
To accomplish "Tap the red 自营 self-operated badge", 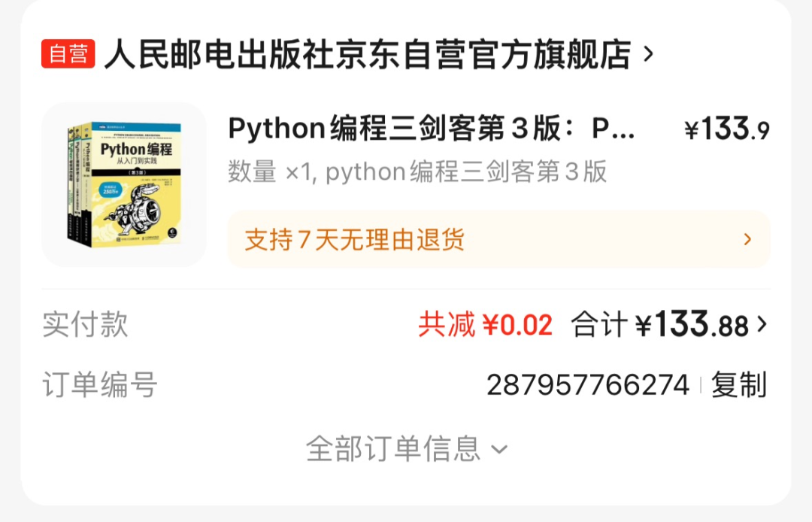I will pos(68,54).
